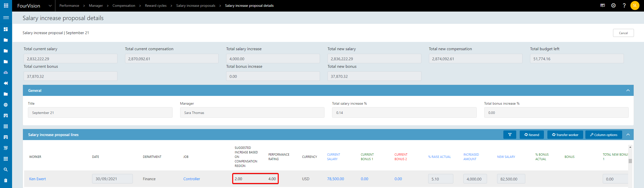Click the DEPARTMENT column header

152,157
